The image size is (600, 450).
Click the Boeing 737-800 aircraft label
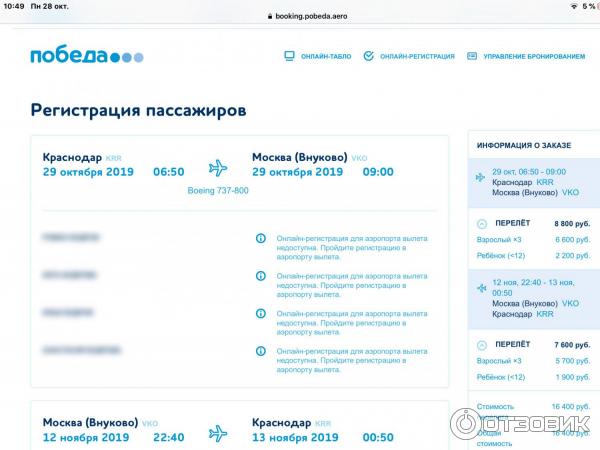click(218, 189)
